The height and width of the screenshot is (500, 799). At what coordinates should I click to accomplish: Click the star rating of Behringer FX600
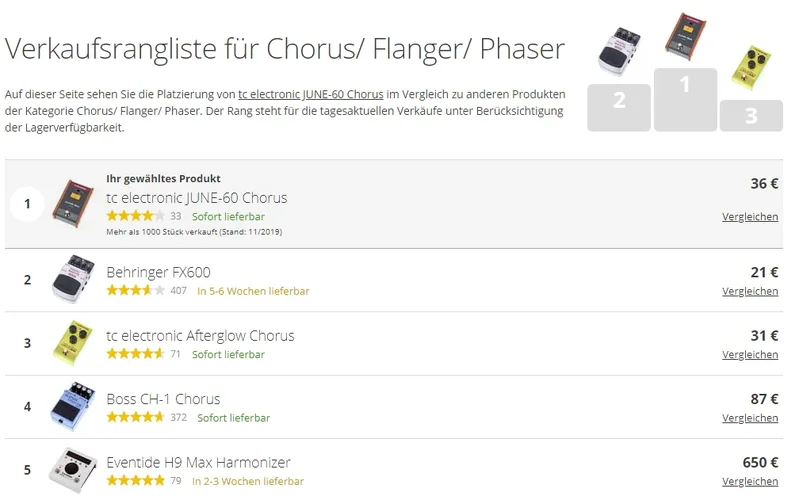(135, 291)
